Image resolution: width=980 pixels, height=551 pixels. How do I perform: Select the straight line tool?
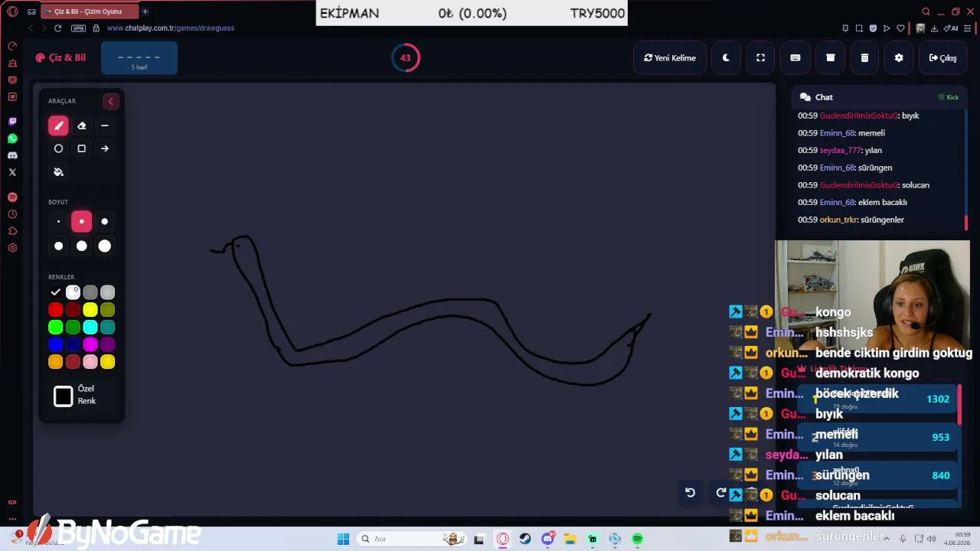click(105, 126)
